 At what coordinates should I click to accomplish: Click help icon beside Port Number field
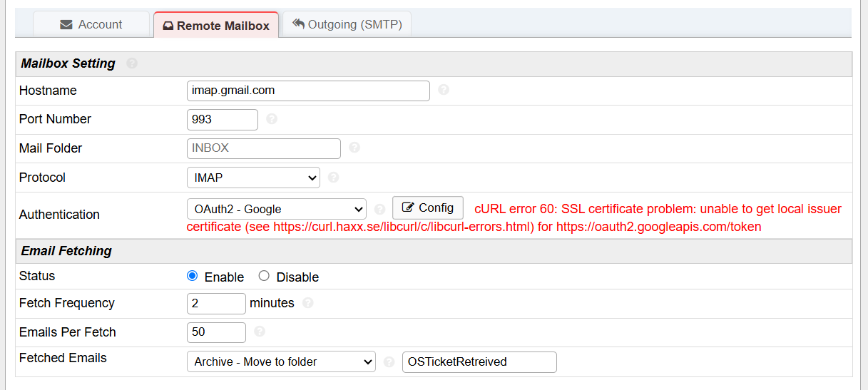pos(272,119)
